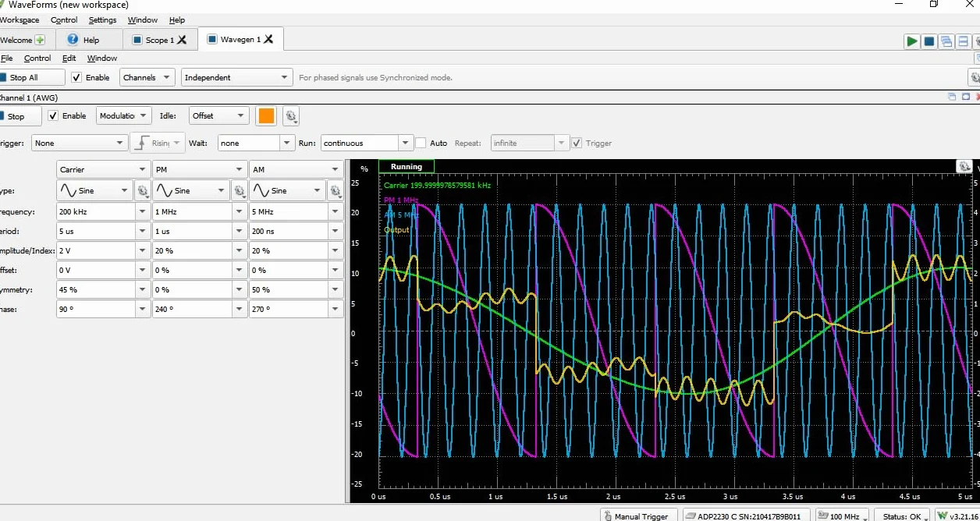This screenshot has height=521, width=980.
Task: Open the PM column header dropdown
Action: pos(200,169)
